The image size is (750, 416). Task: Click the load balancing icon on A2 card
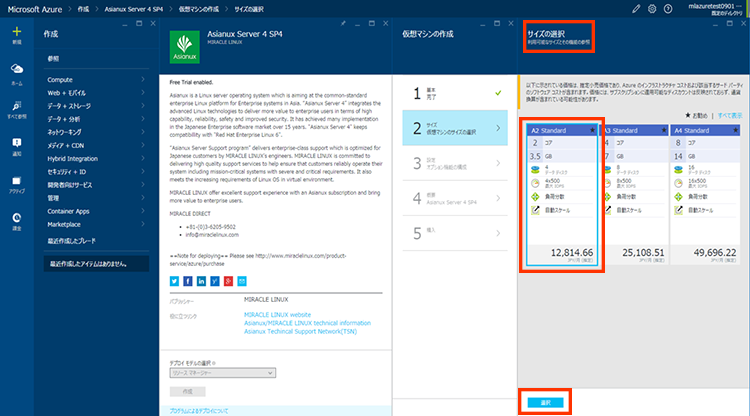point(535,197)
